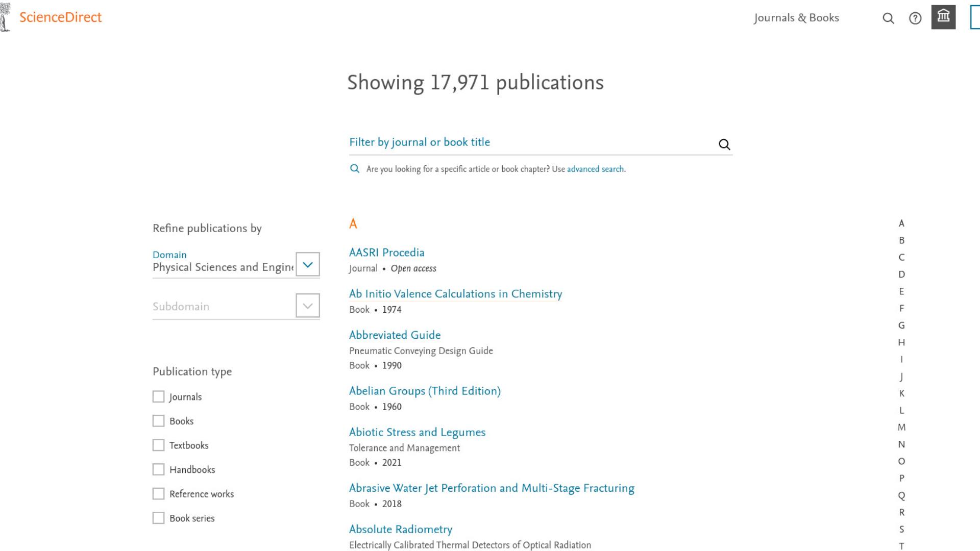Jump to letter C in index
Image resolution: width=980 pixels, height=551 pixels.
coord(901,258)
